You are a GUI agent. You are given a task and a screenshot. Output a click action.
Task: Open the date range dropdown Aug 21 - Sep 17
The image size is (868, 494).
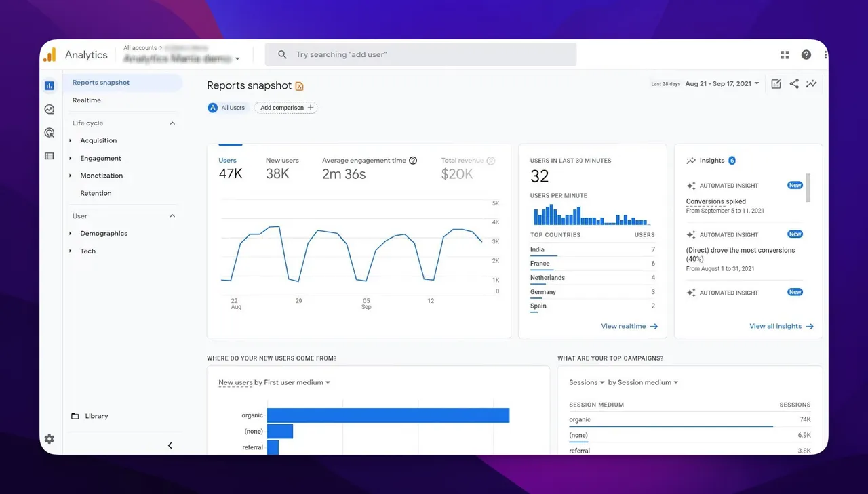(722, 84)
